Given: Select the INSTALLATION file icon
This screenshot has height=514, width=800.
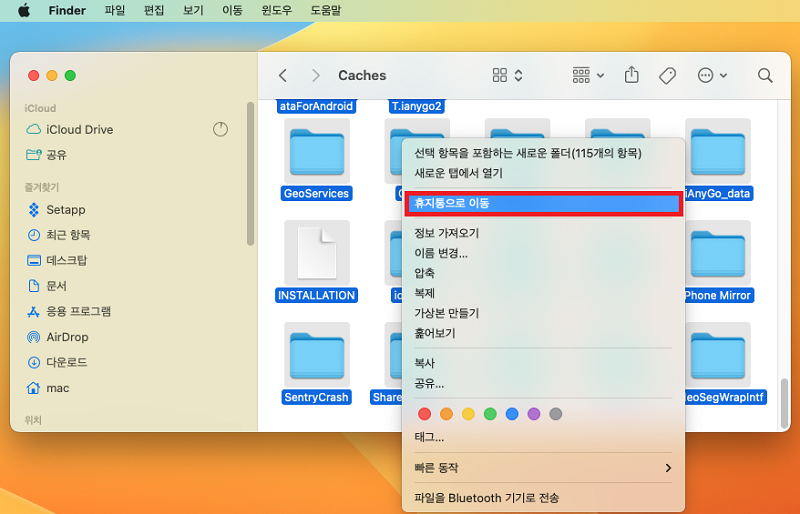Looking at the screenshot, I should 316,252.
